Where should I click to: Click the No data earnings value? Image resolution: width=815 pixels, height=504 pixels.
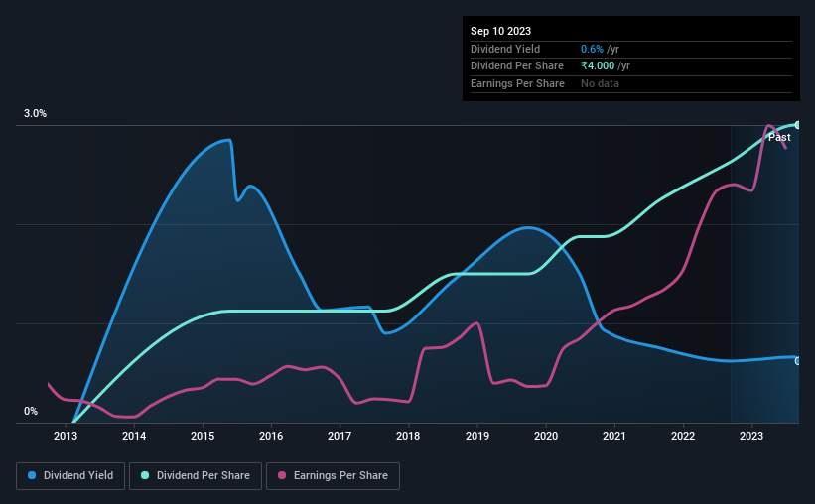[600, 83]
